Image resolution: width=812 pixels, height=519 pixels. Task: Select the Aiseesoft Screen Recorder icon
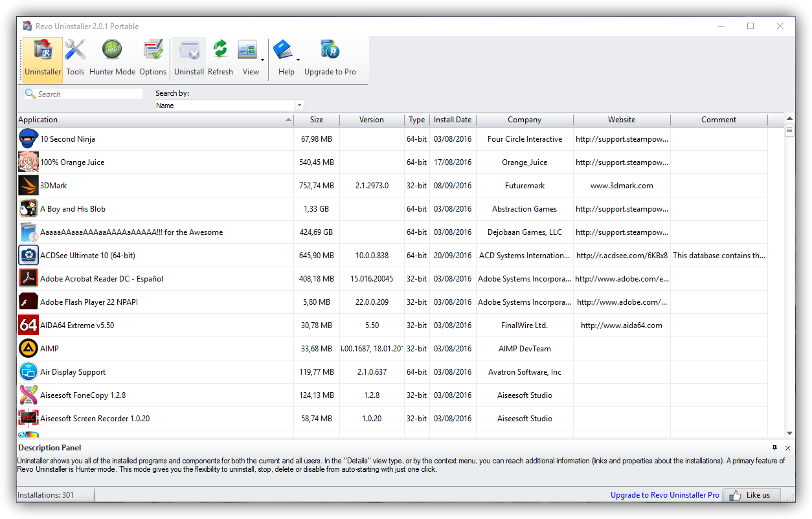[x=28, y=419]
